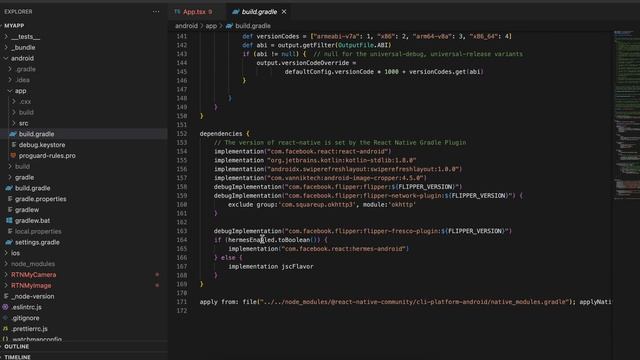Open Explorer more actions ellipsis
The image size is (640, 360).
pyautogui.click(x=156, y=12)
